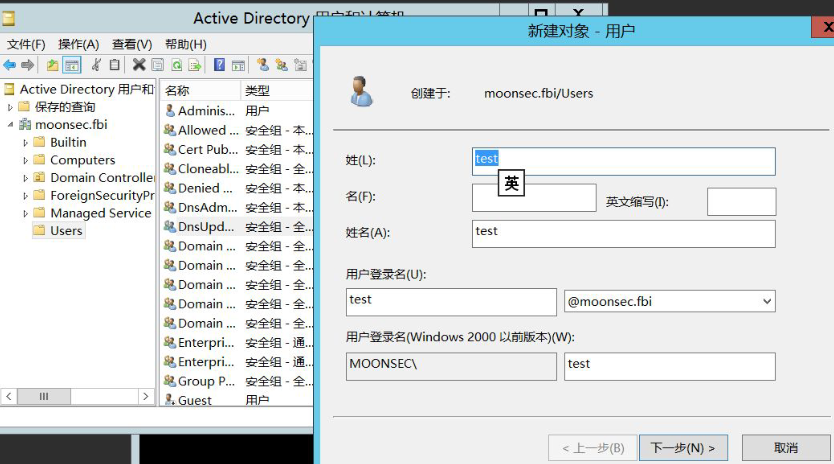This screenshot has height=464, width=834.
Task: Expand the Builtin folder node
Action: click(26, 143)
